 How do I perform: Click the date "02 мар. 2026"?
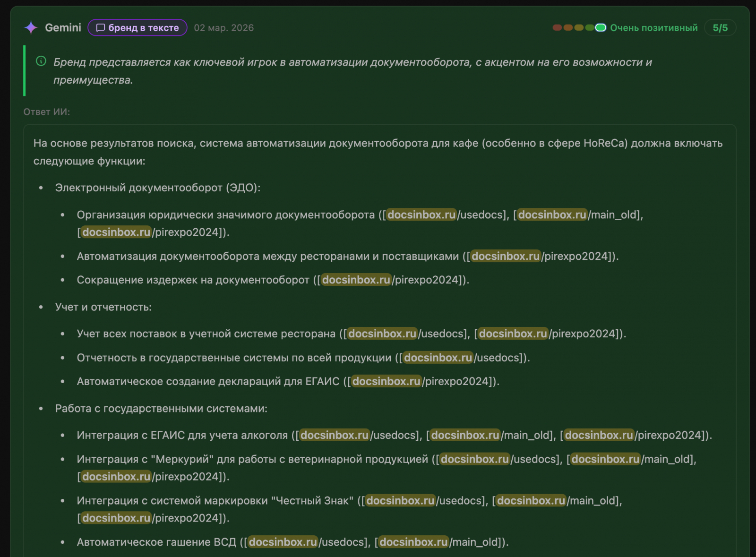pos(223,28)
